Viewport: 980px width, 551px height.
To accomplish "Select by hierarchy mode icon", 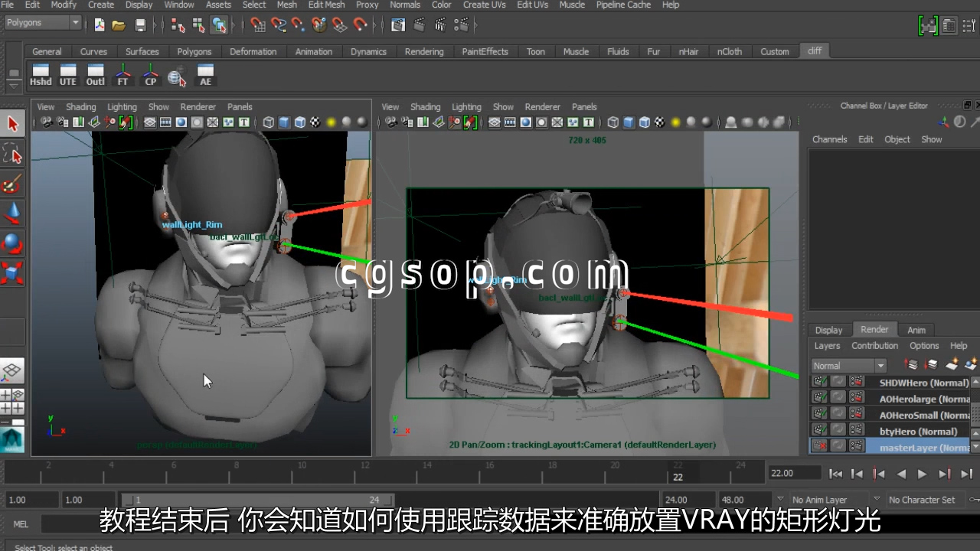I will point(178,25).
